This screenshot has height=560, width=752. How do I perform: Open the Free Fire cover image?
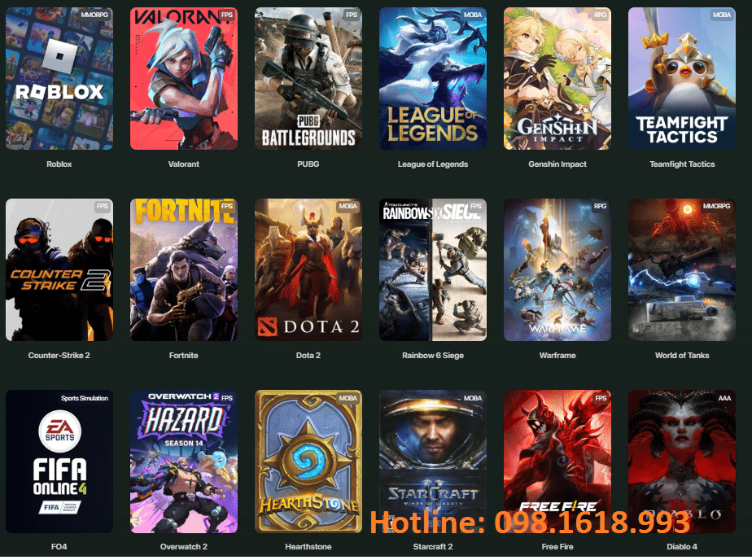557,462
